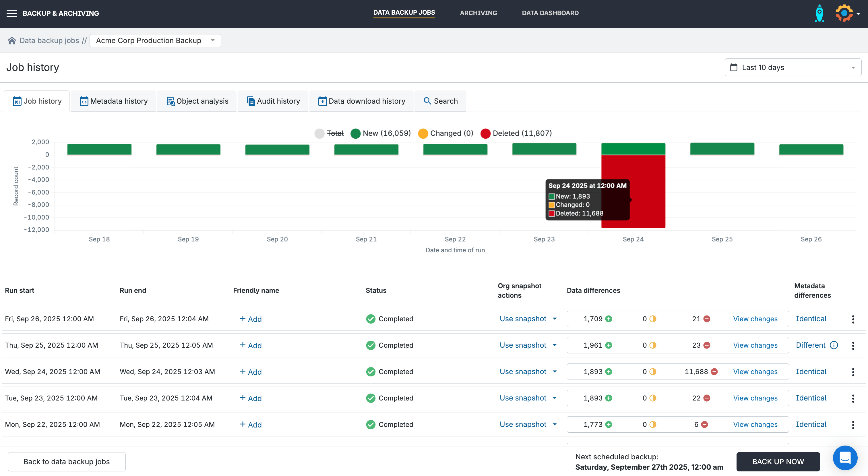Select the Metadata history tab icon
This screenshot has width=868, height=476.
84,101
